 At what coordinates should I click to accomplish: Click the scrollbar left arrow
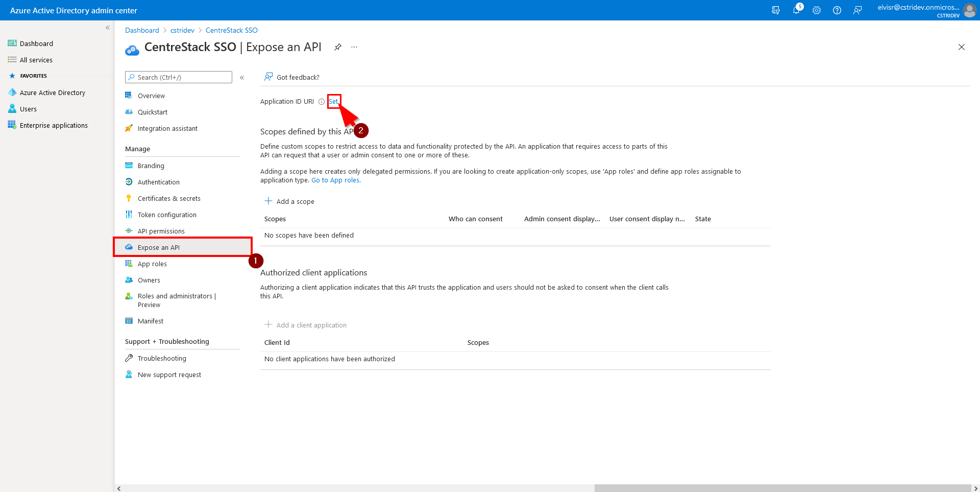[119, 488]
